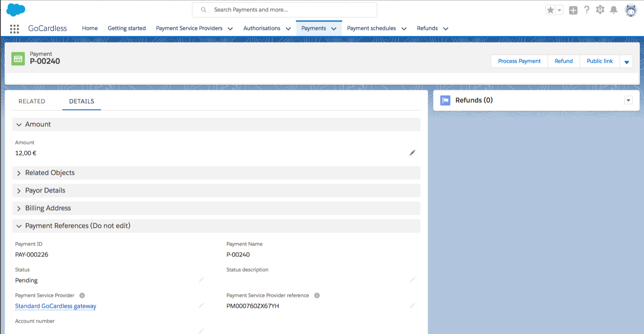Open the user profile avatar
The height and width of the screenshot is (334, 644).
tap(631, 10)
